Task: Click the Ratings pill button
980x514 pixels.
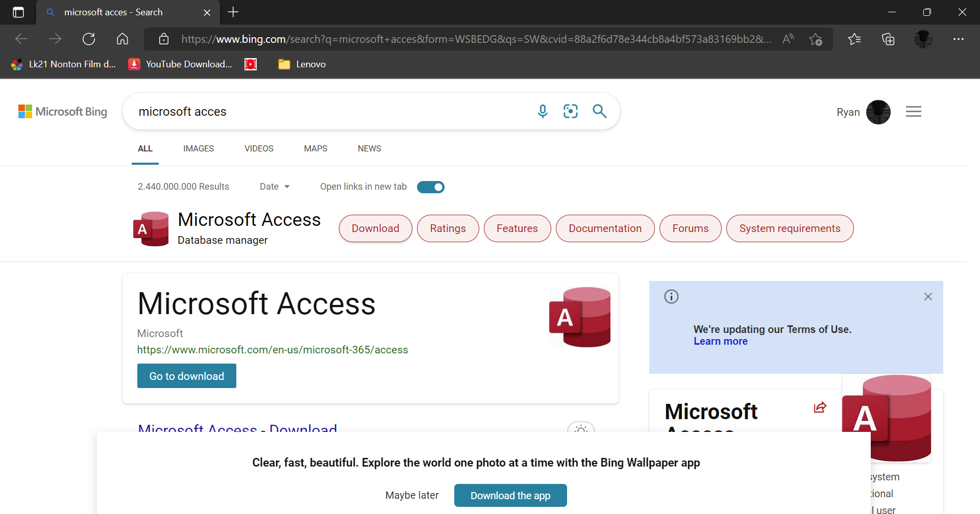Action: click(448, 228)
